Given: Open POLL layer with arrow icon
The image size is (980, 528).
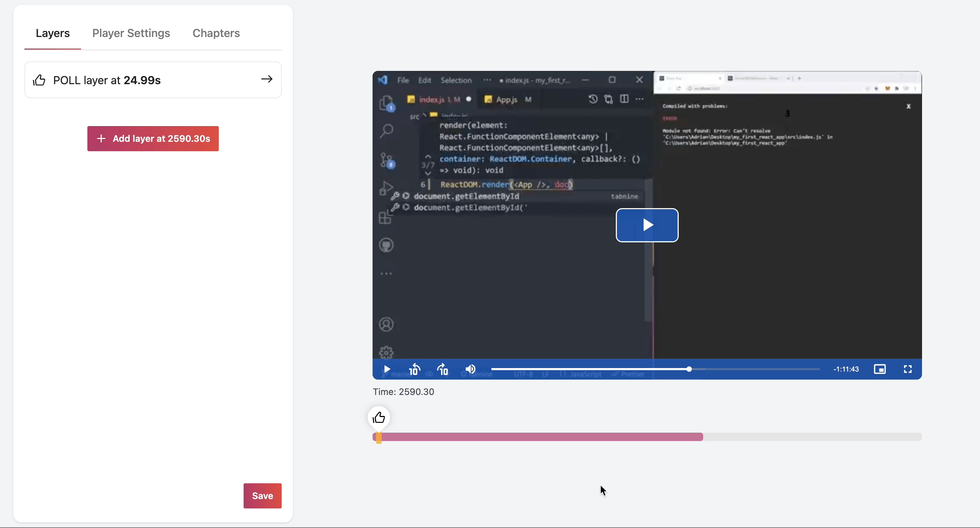Looking at the screenshot, I should click(x=267, y=79).
